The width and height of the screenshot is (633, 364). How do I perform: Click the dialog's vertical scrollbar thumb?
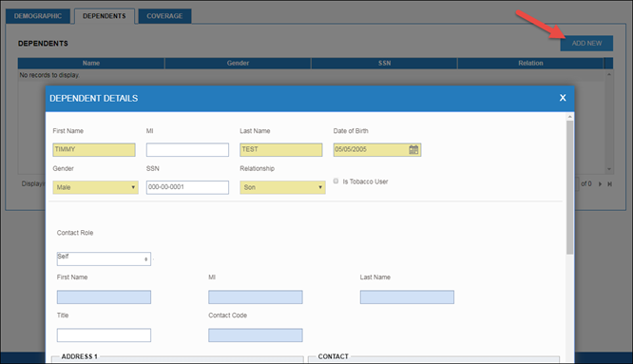click(x=569, y=187)
